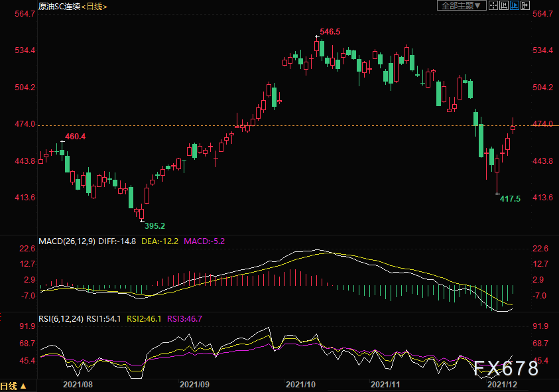Click the vertical range measure icon
Viewport: 559px width, 392px height.
[504, 5]
